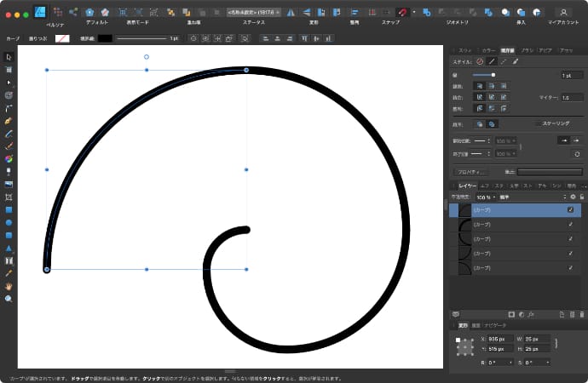The width and height of the screenshot is (588, 383).
Task: Click the Export persona share icon
Action: (x=72, y=12)
